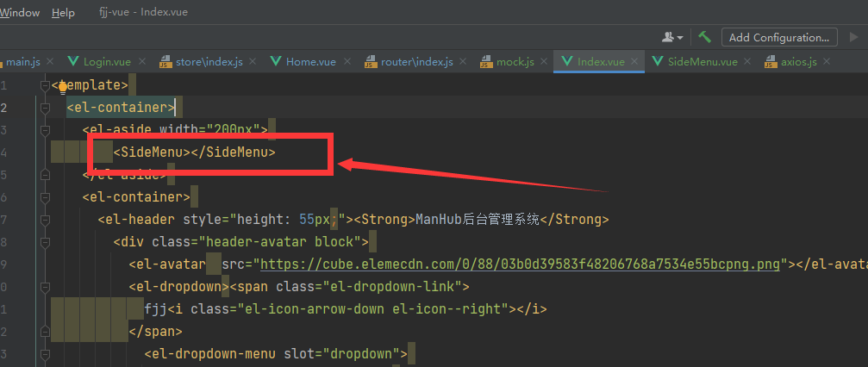
Task: Close the SideMenu.vue tab
Action: point(748,61)
